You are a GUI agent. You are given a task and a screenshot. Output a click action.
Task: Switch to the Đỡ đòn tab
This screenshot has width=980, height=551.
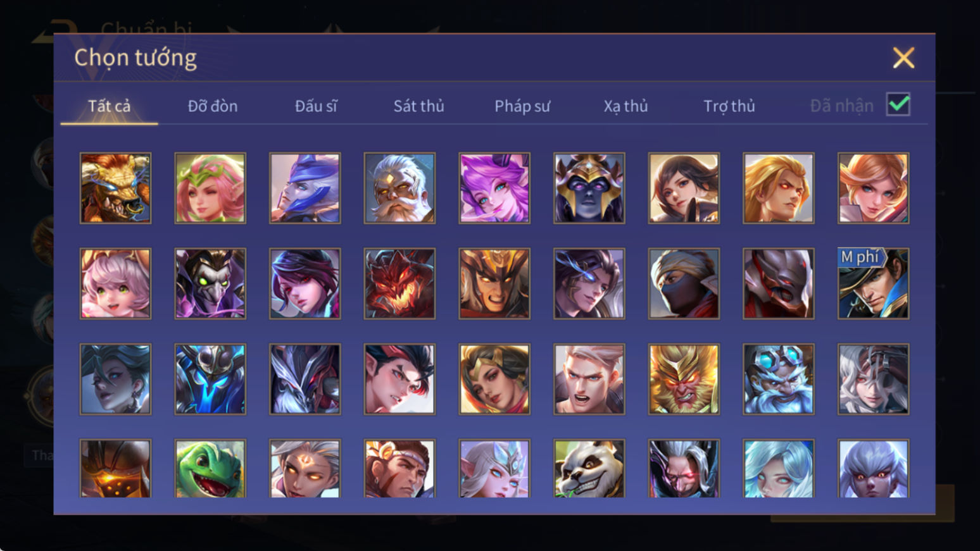213,106
